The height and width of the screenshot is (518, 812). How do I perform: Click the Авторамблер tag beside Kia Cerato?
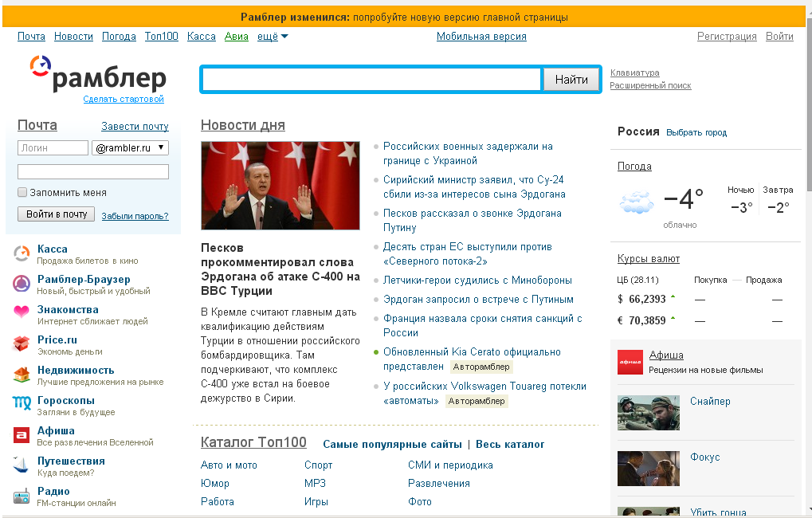tap(481, 367)
